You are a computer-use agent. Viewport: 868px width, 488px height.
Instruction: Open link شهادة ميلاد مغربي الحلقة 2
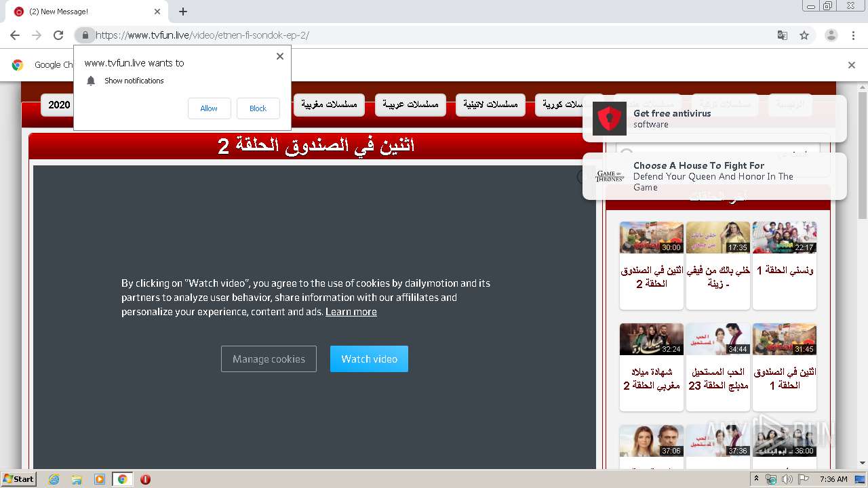[652, 379]
